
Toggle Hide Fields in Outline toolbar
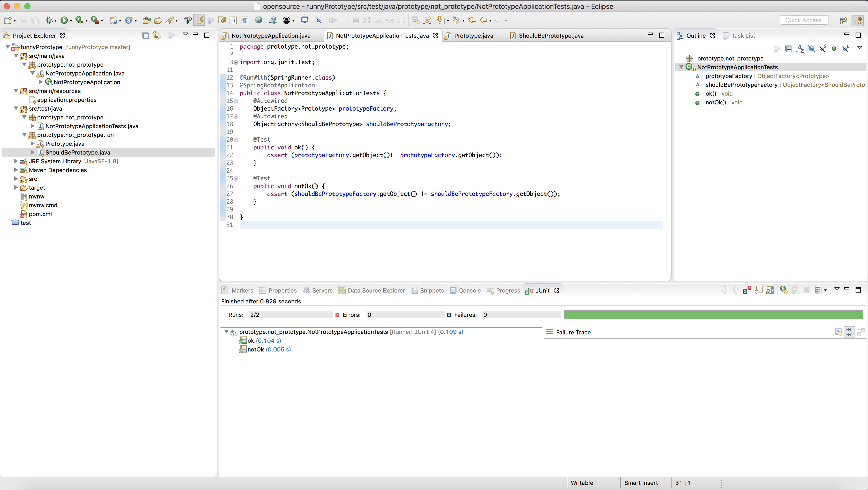coord(811,49)
